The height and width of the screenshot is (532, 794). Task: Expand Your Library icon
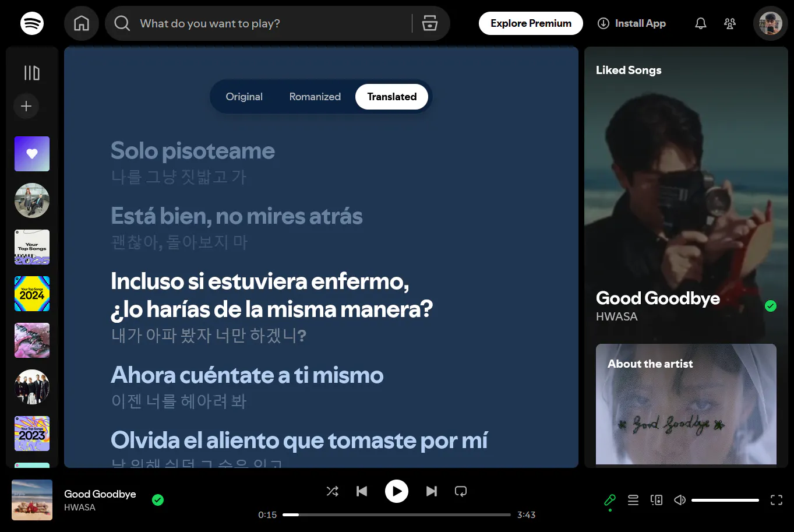(32, 73)
